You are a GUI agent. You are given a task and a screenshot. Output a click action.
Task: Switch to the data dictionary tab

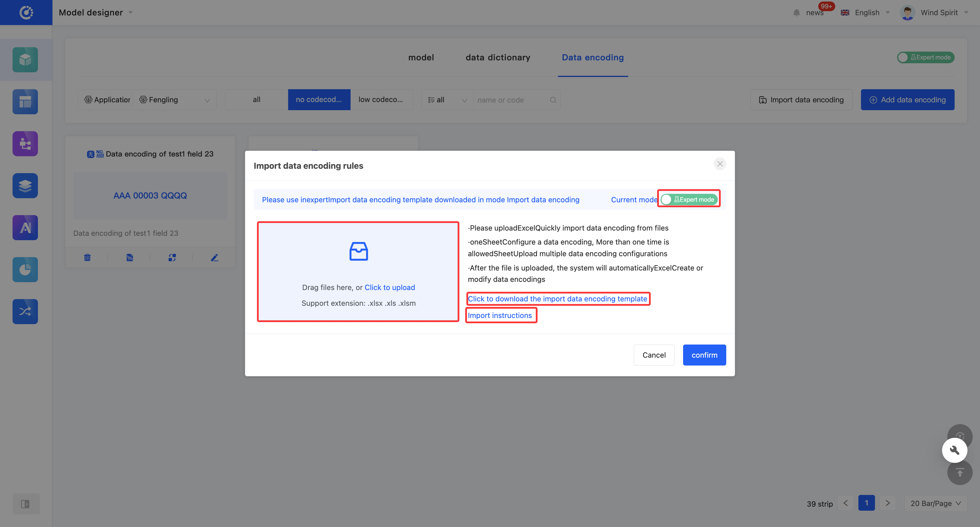(x=498, y=57)
